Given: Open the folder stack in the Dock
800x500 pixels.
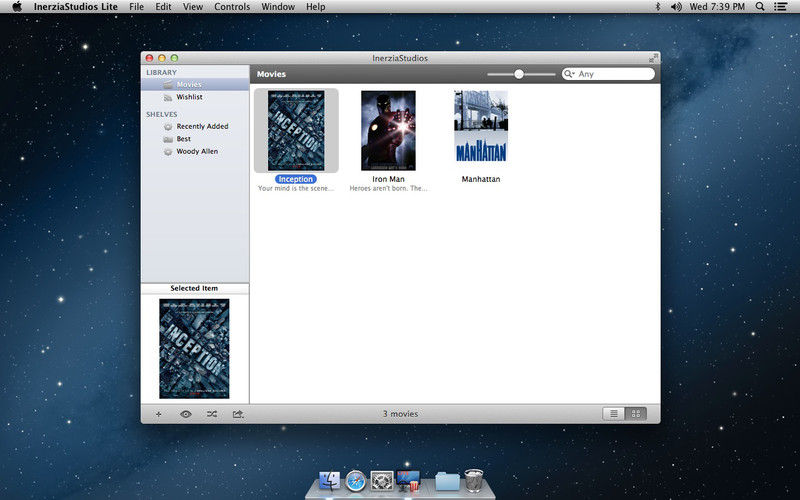Looking at the screenshot, I should tap(447, 481).
